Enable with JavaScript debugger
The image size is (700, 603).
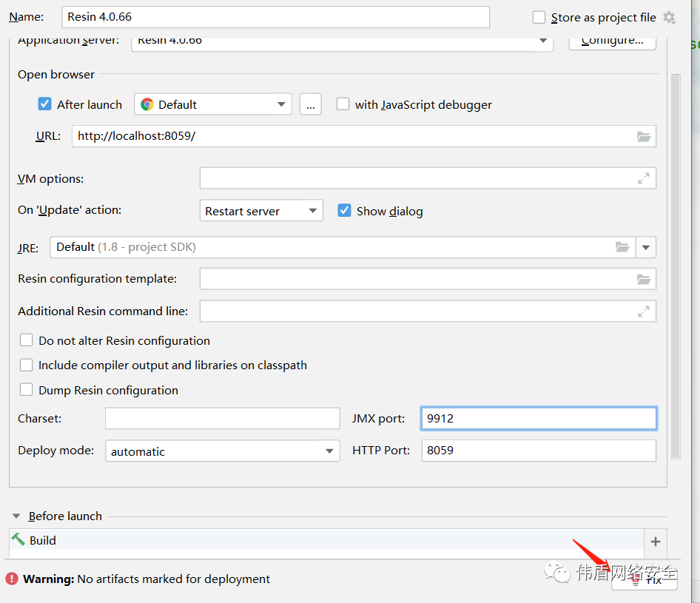pyautogui.click(x=343, y=104)
